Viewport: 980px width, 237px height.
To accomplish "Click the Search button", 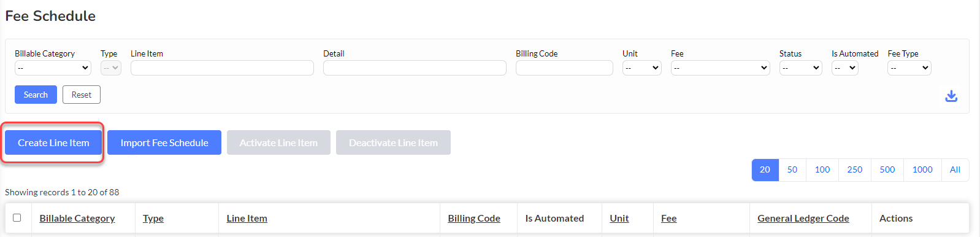I will [36, 95].
